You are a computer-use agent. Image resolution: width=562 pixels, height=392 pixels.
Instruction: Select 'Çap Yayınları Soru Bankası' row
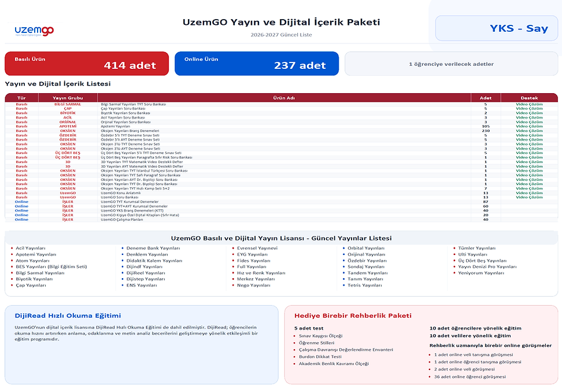click(x=282, y=109)
